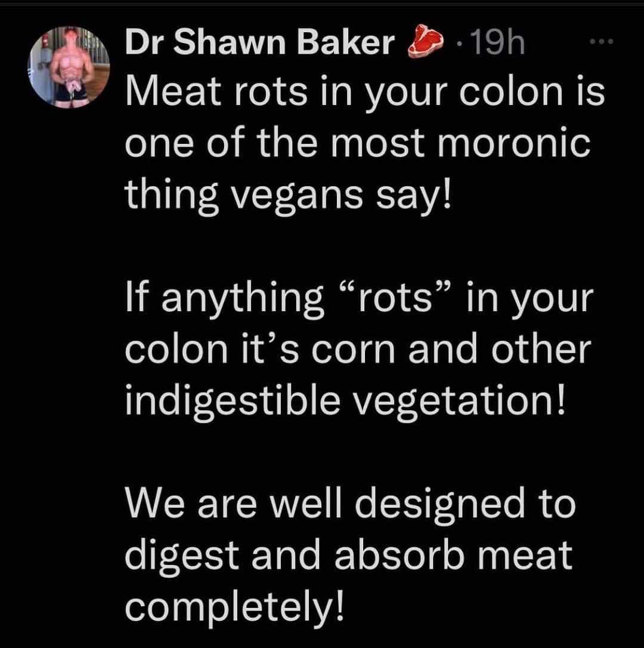Viewport: 644px width, 648px height.
Task: Click the line 'Meat rots in your colon is'
Action: 365,93
